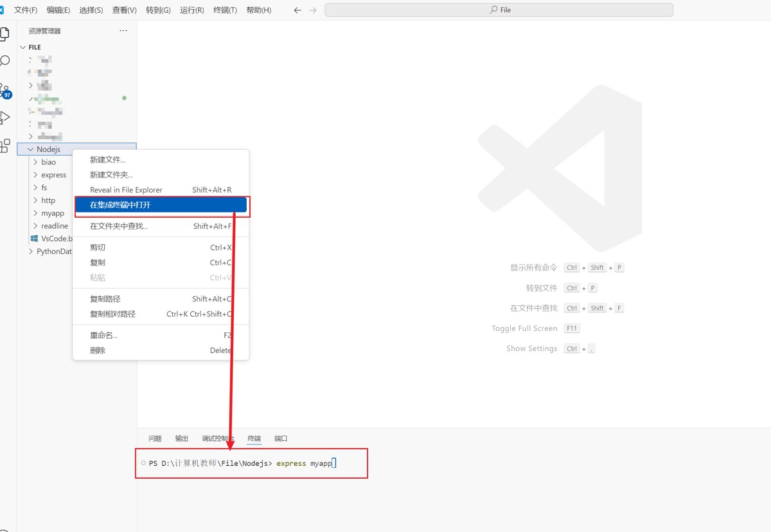Choose Reveal in File Explorer
Viewport: 771px width, 532px height.
pos(161,190)
